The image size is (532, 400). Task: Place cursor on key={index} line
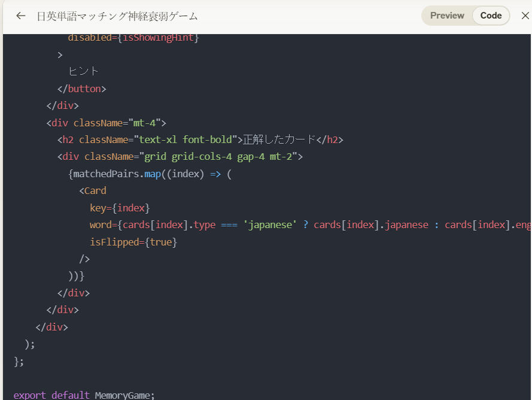[119, 208]
